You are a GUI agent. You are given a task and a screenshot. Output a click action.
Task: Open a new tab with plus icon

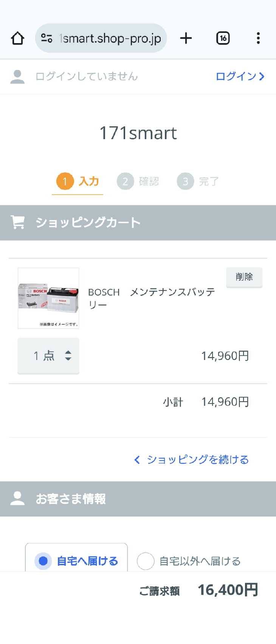(186, 38)
